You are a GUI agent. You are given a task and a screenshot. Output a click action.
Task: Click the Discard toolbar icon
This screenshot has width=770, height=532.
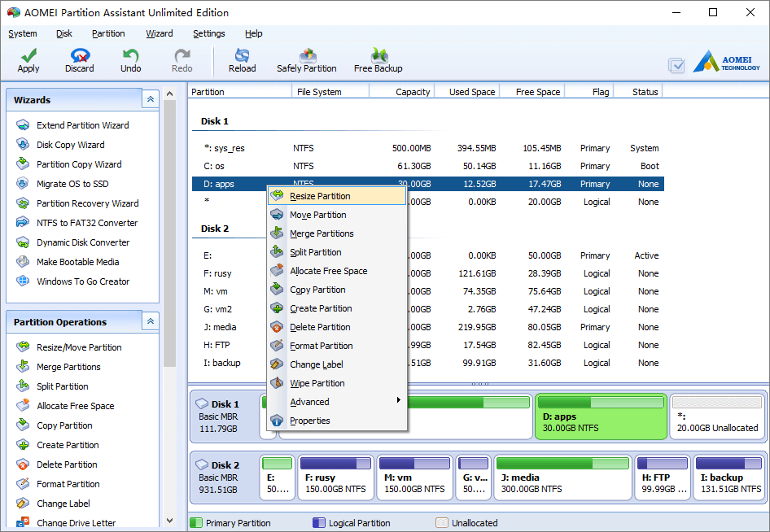click(x=80, y=55)
